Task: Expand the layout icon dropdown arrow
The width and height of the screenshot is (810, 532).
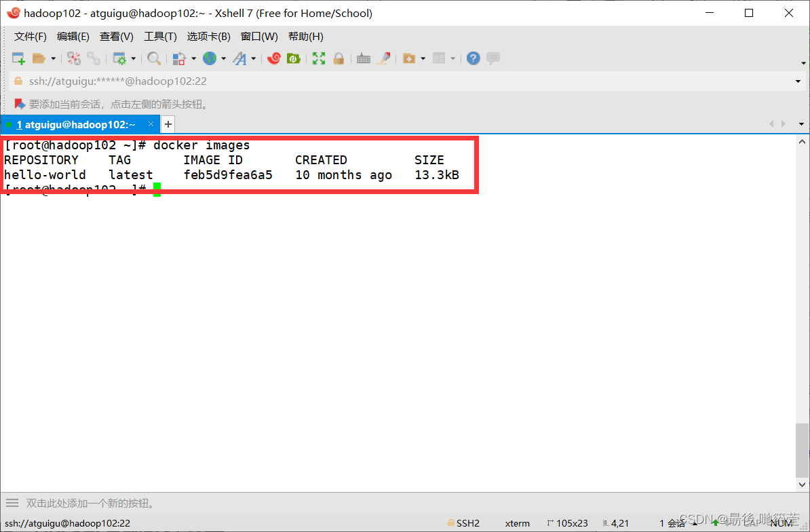Action: (453, 59)
